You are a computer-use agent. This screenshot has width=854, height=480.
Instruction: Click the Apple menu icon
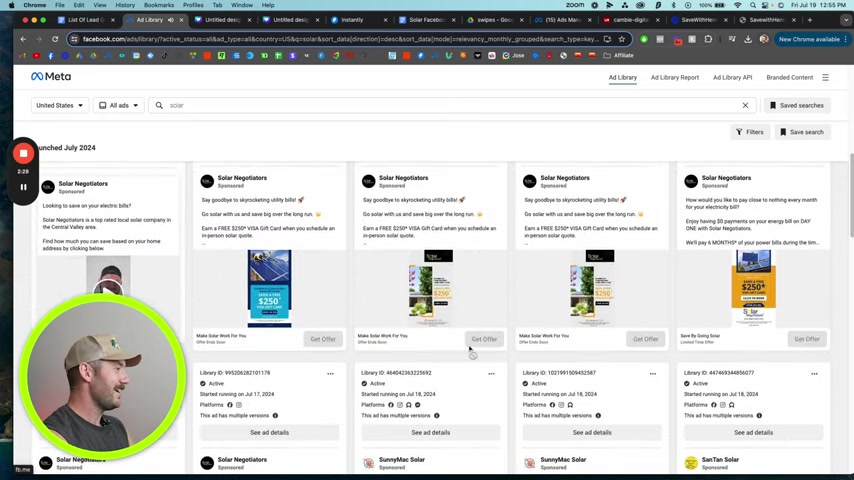click(x=11, y=5)
